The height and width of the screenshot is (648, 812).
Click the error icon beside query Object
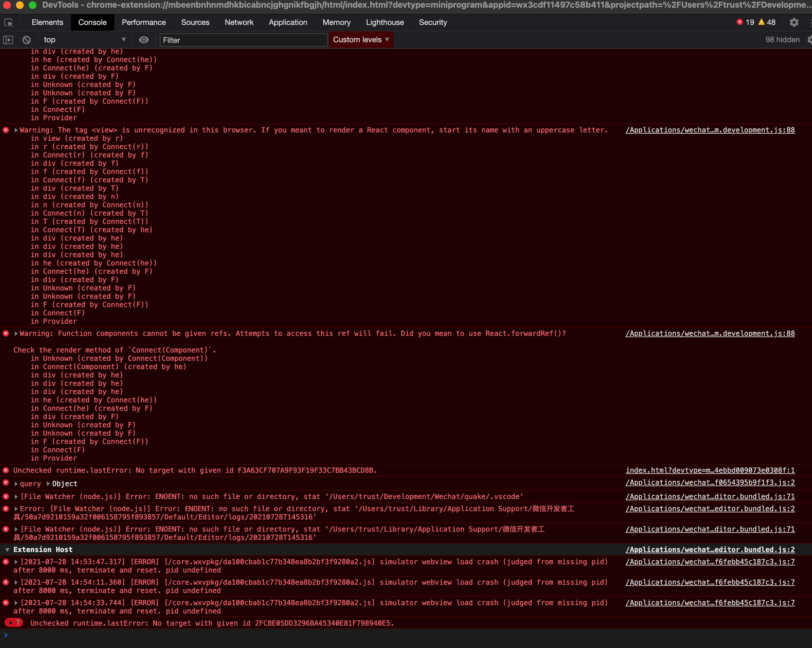click(6, 483)
